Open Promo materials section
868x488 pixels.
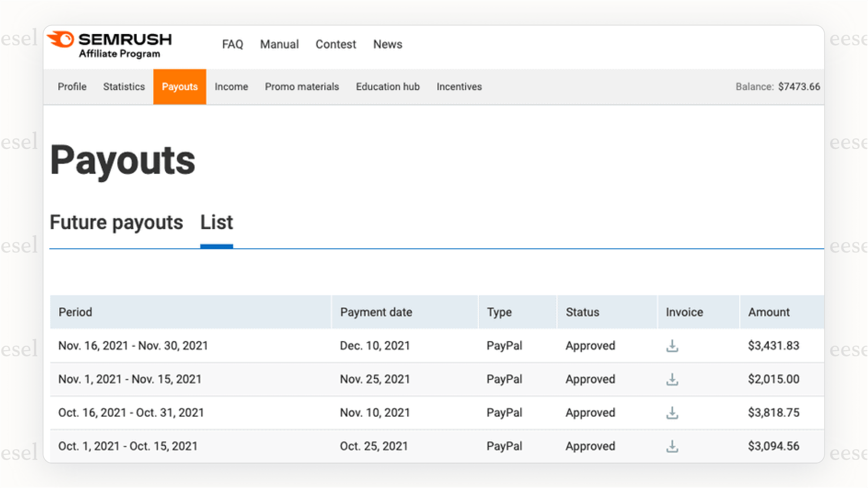(x=302, y=87)
